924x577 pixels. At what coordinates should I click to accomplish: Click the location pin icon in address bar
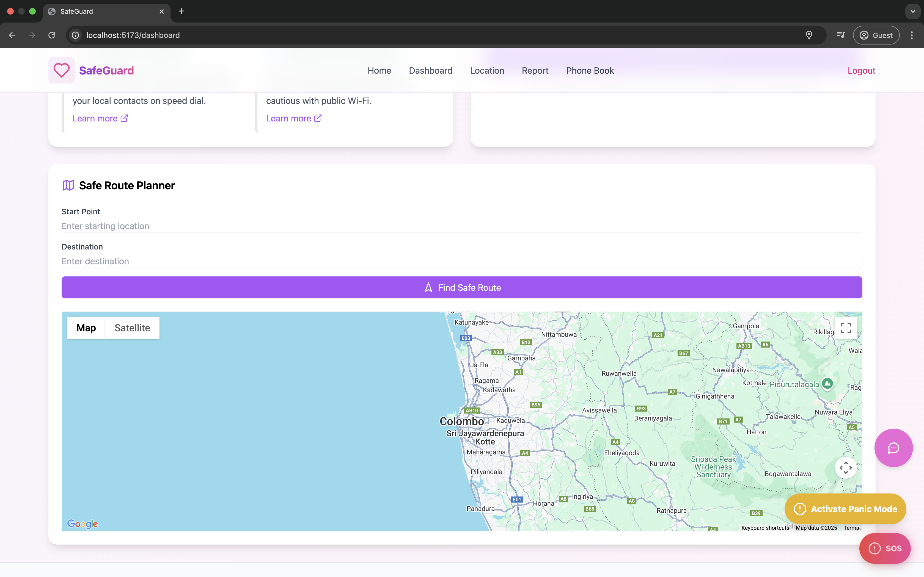pyautogui.click(x=809, y=35)
